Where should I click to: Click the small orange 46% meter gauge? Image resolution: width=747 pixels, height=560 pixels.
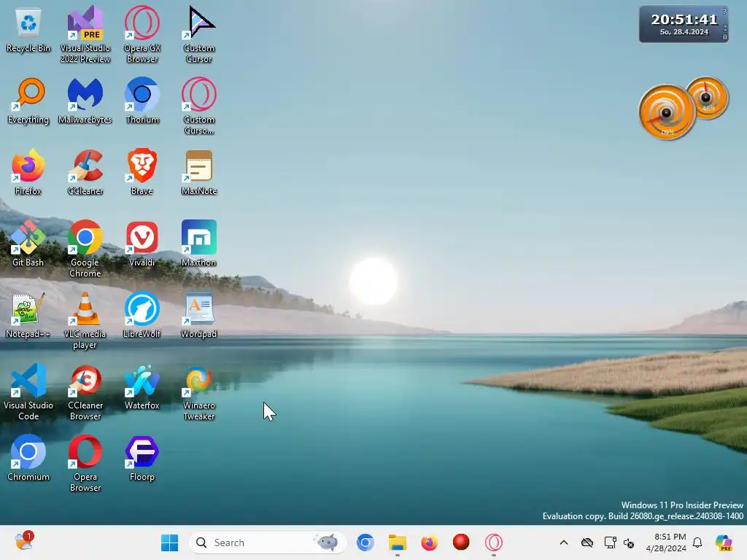click(708, 98)
